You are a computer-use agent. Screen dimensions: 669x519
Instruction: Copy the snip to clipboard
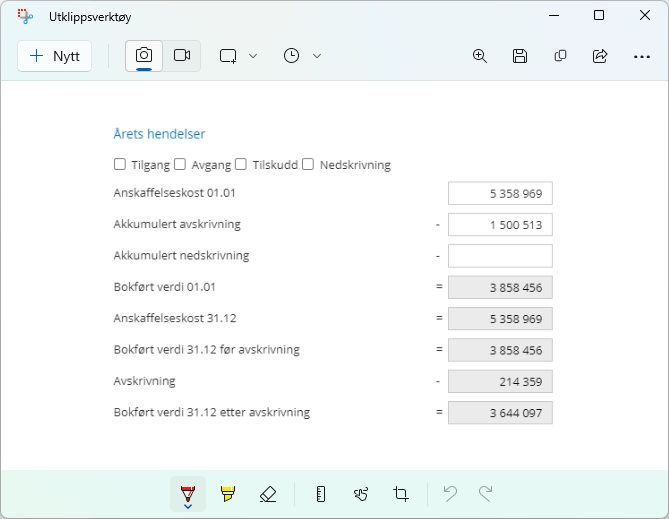(560, 56)
